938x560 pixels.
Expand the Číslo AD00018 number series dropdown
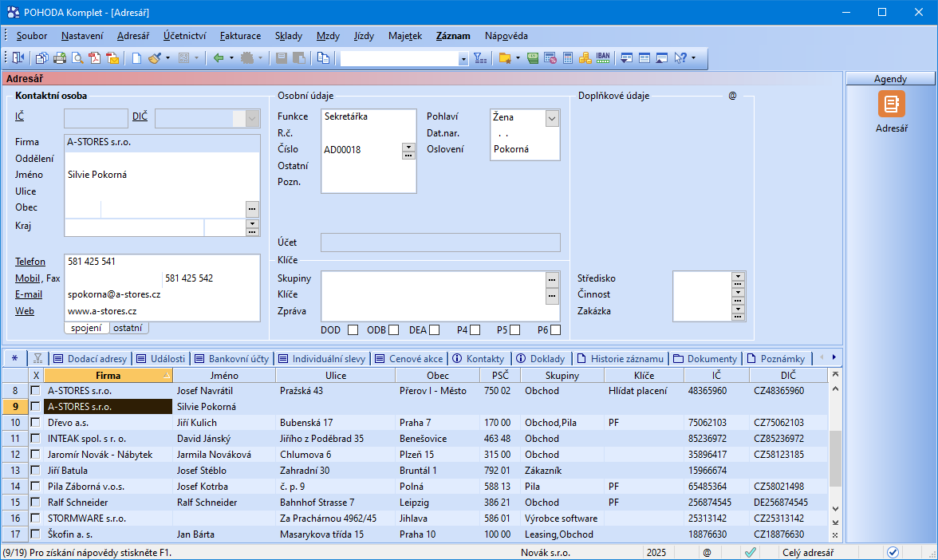click(408, 147)
